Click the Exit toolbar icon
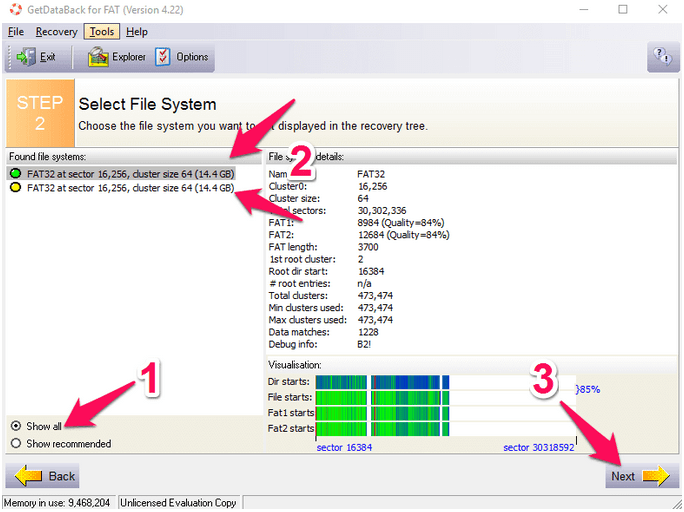Viewport: 684px width, 512px height. click(26, 57)
